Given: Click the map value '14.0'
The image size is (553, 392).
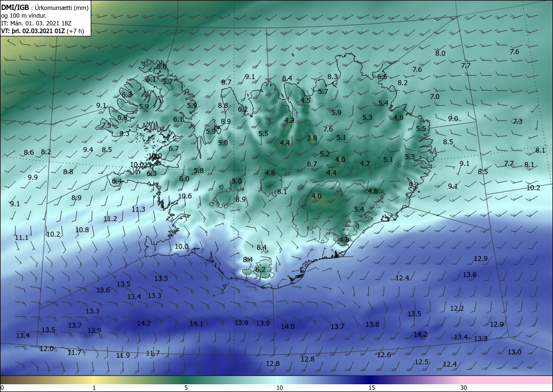Looking at the screenshot, I should pyautogui.click(x=288, y=327).
